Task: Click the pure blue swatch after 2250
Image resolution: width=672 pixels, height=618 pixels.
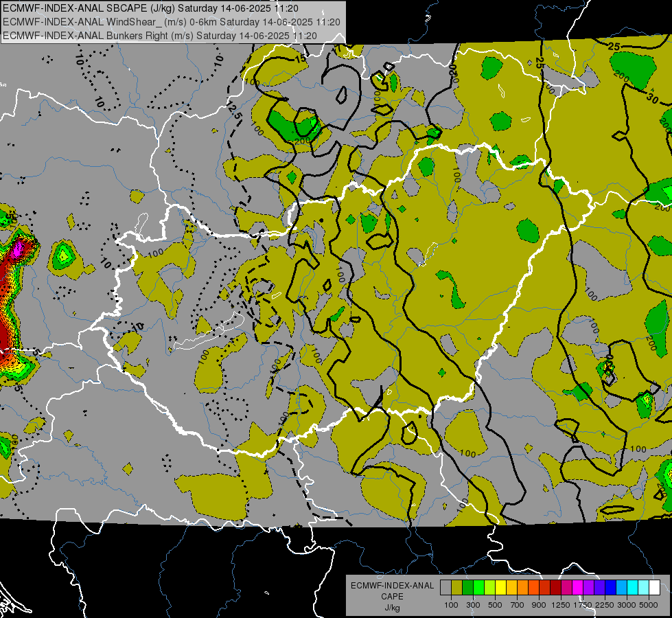Action: tap(611, 588)
